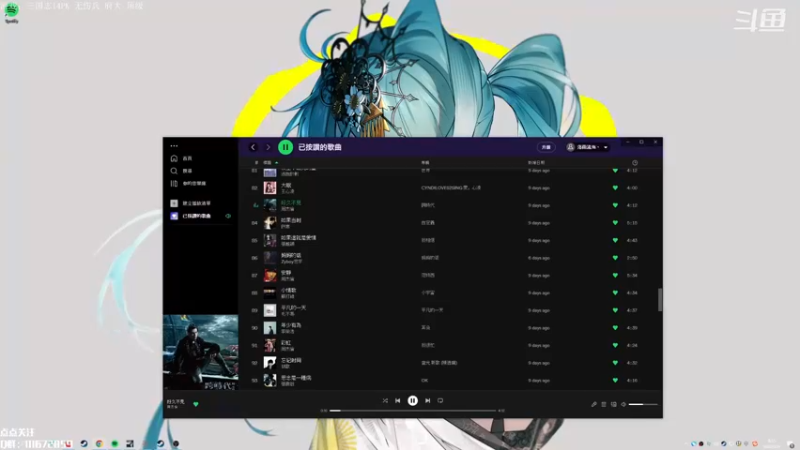The width and height of the screenshot is (800, 450).
Task: Go to Home in Spotify sidebar
Action: coord(182,158)
